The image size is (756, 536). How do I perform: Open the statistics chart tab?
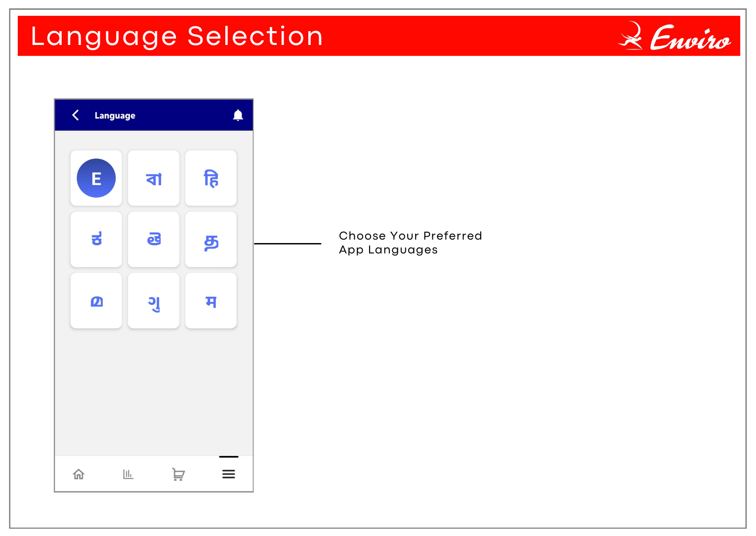point(128,474)
